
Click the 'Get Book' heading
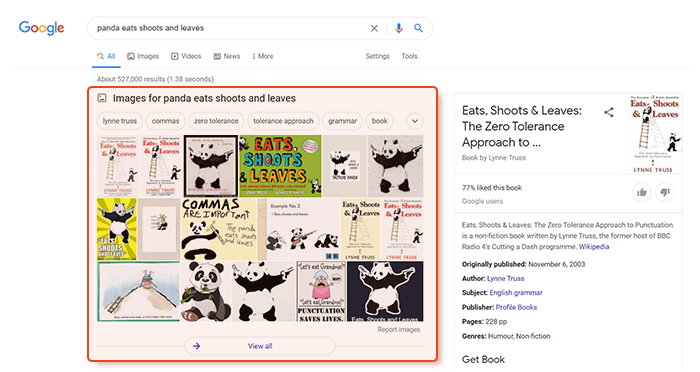click(x=483, y=359)
